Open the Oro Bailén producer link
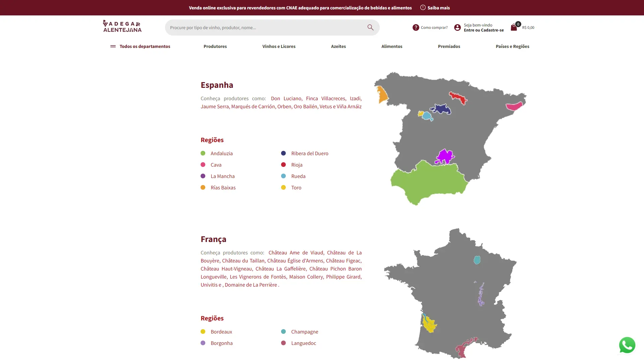 305,106
